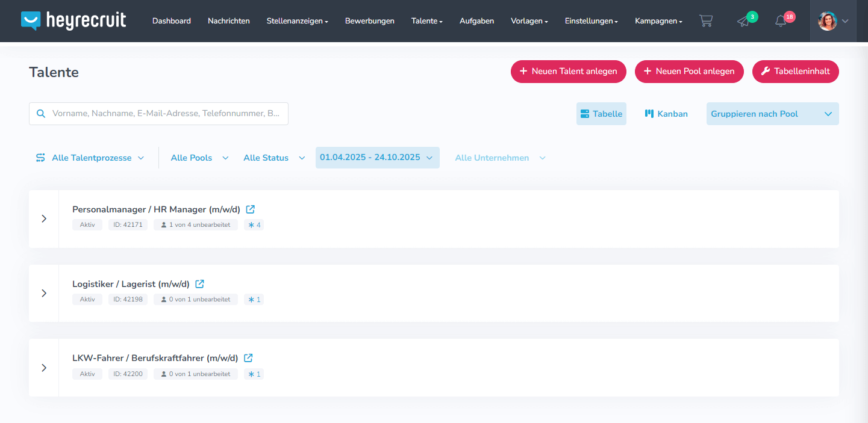Click Neuen Talent anlegen button

pyautogui.click(x=568, y=71)
